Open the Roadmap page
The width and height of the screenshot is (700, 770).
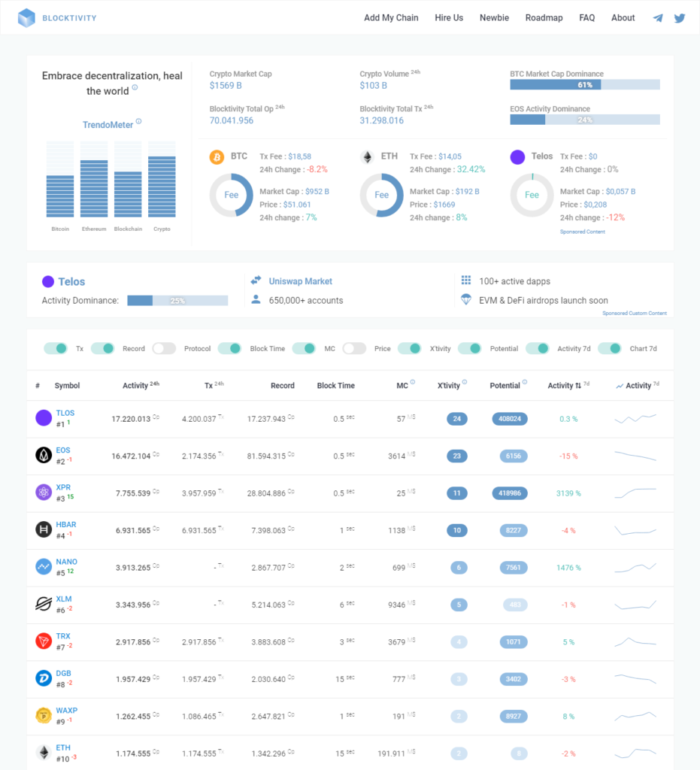[544, 18]
